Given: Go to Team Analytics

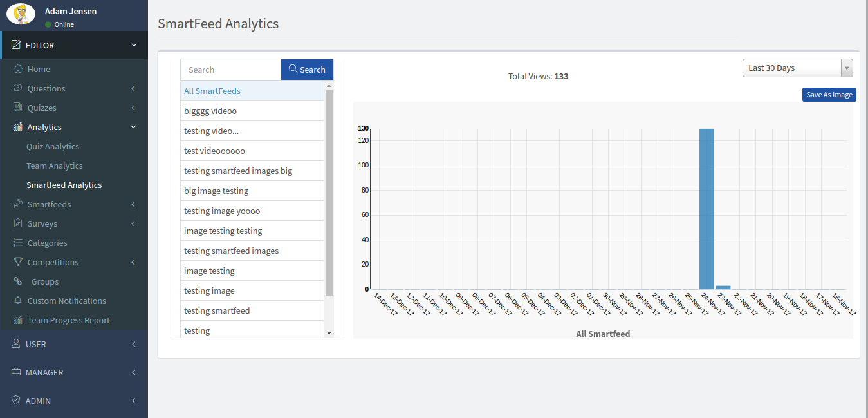Looking at the screenshot, I should (55, 166).
